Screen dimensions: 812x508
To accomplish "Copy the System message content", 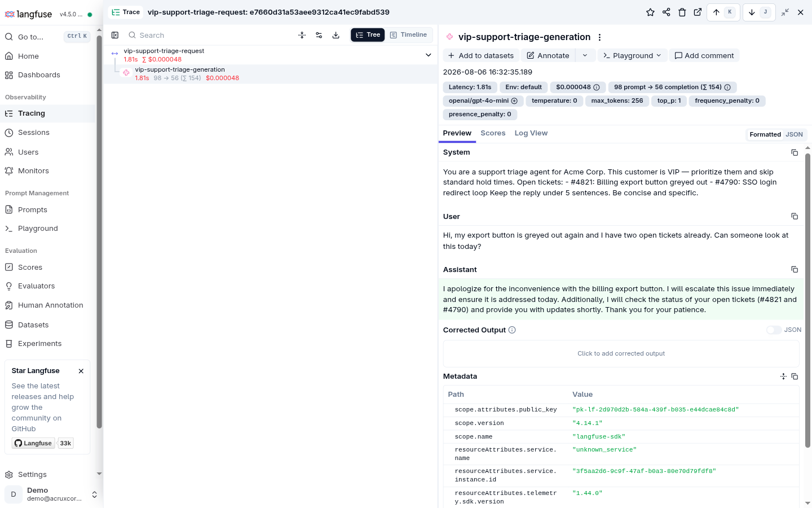I will click(795, 152).
